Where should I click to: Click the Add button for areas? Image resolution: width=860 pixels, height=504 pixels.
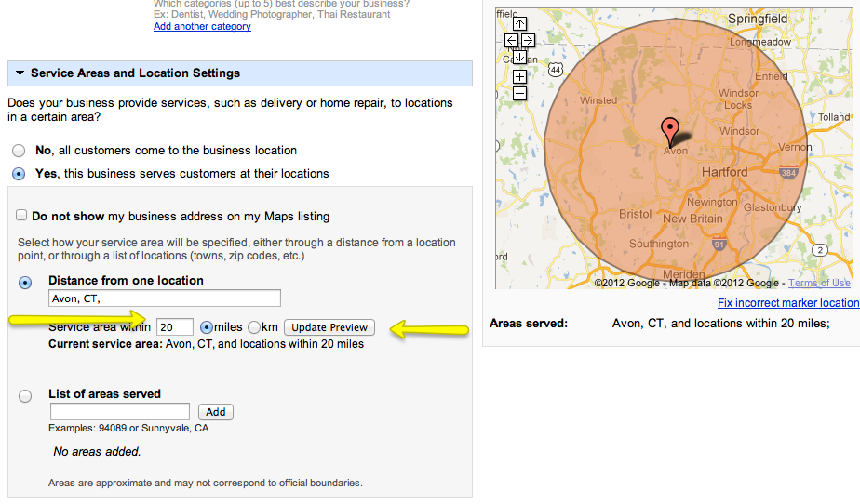(x=216, y=412)
